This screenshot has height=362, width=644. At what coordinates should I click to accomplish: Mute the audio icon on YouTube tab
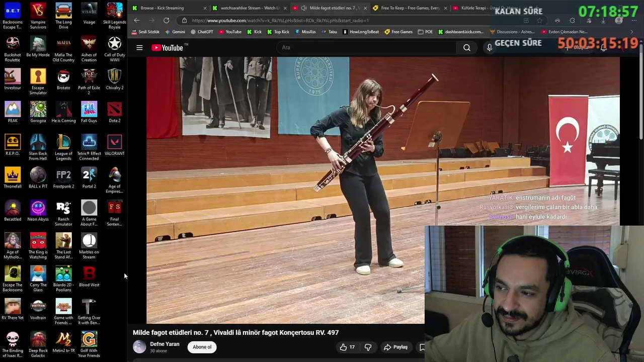[x=303, y=8]
